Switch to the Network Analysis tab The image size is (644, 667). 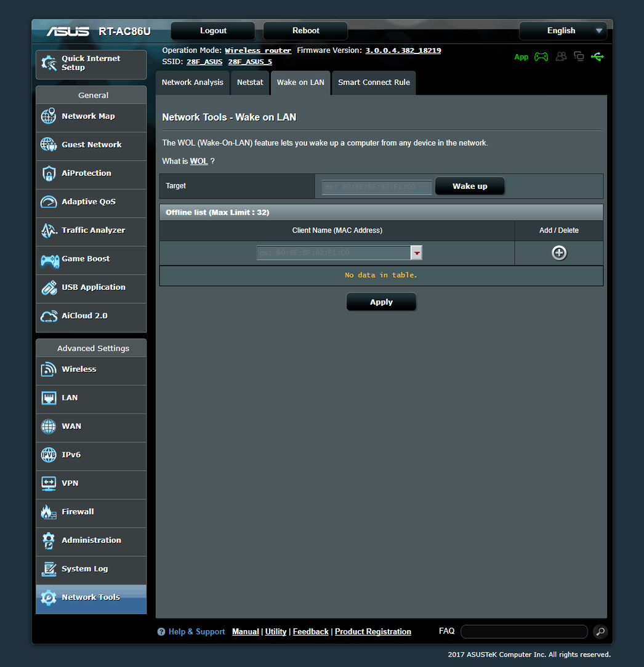(192, 82)
